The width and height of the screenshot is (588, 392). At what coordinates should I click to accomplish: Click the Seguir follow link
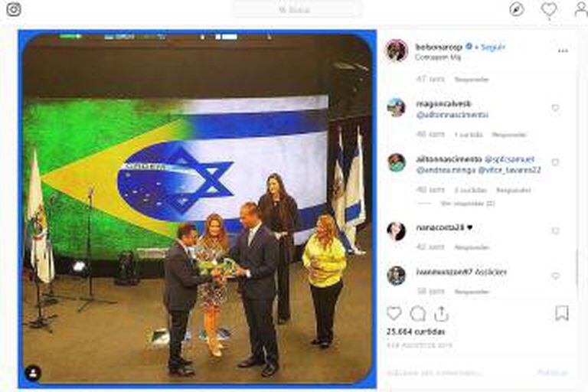493,47
